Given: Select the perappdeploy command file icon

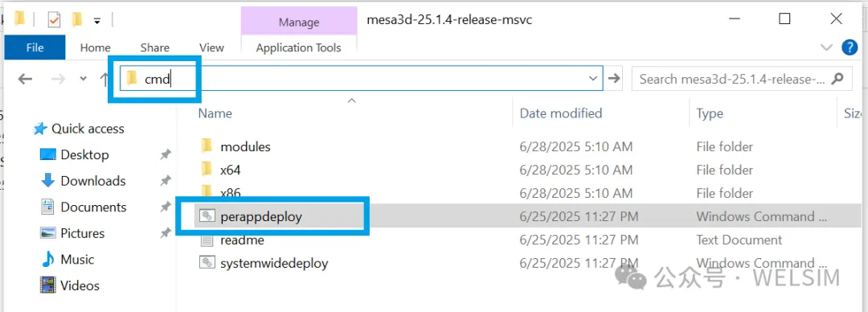Looking at the screenshot, I should pyautogui.click(x=207, y=216).
